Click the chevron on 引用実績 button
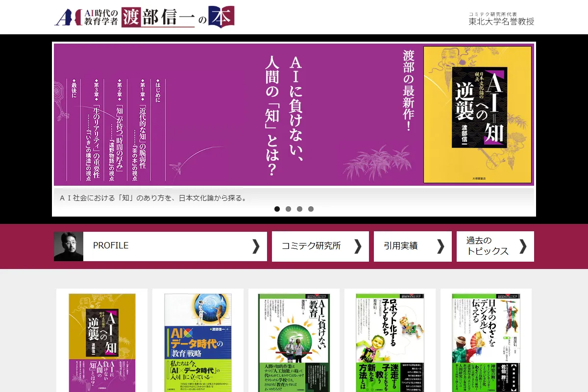Viewport: 588px width, 392px height. (440, 246)
